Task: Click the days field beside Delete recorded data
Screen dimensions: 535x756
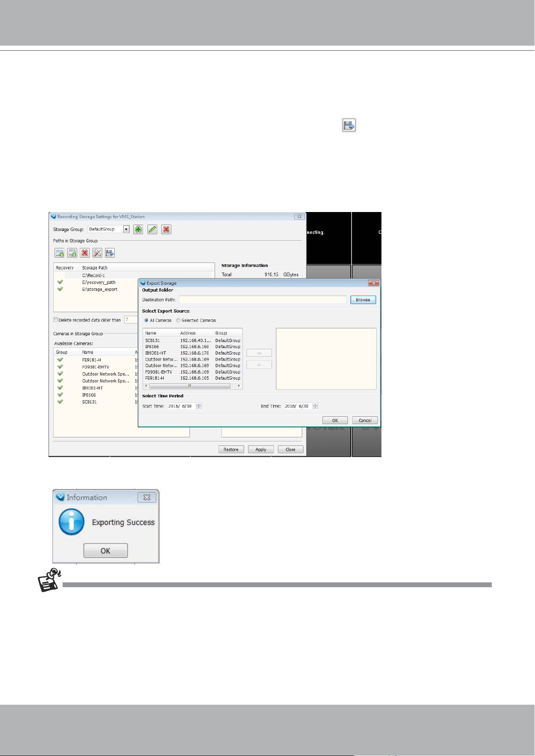Action: 131,320
